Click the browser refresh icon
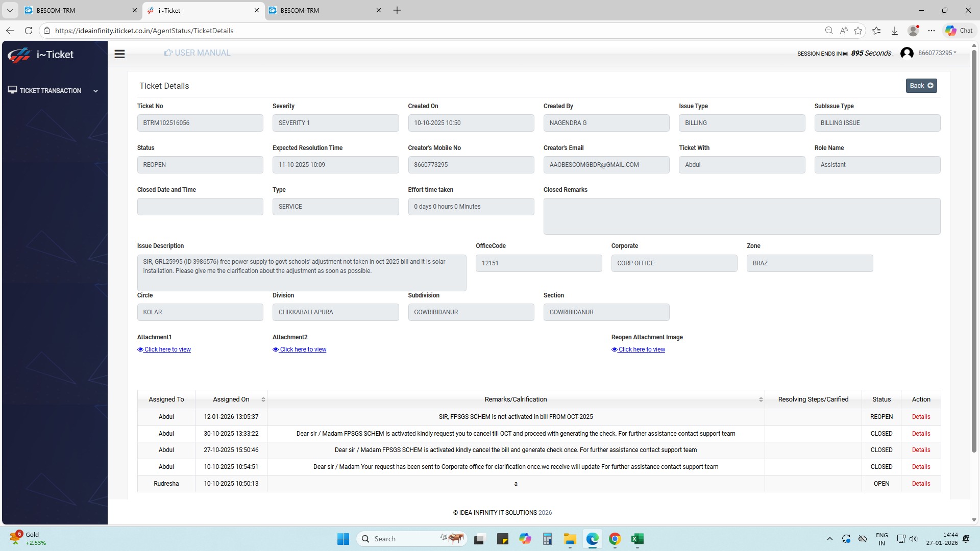The width and height of the screenshot is (980, 551). click(29, 31)
